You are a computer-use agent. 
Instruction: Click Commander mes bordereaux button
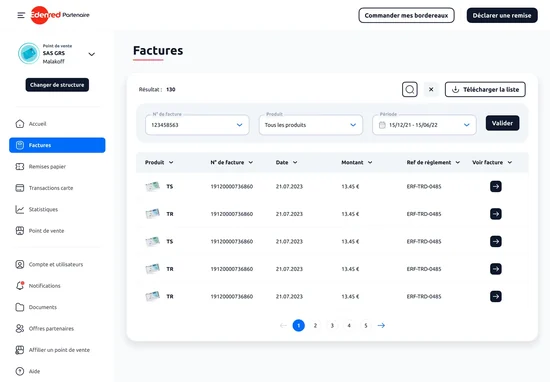tap(406, 15)
